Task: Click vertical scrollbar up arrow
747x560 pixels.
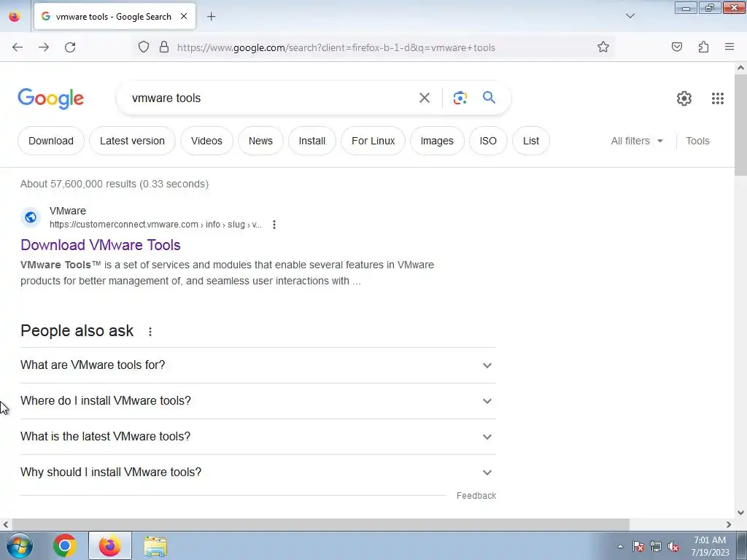Action: coord(740,68)
